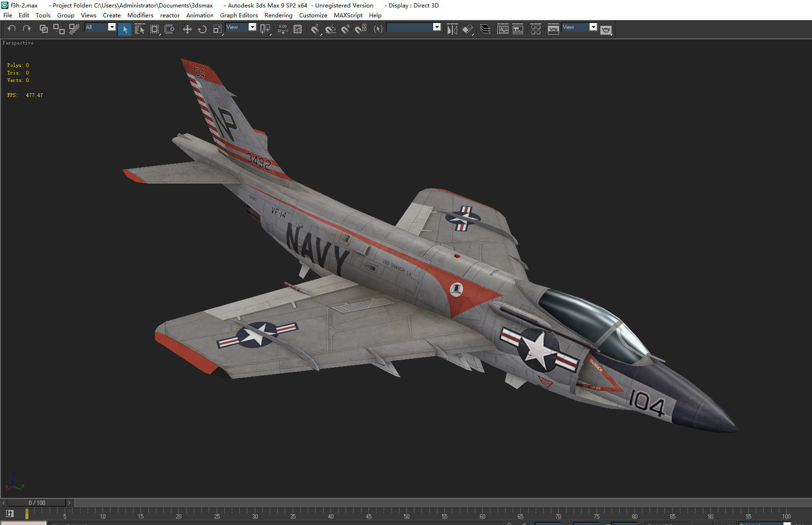Open the Schematic View icon

click(518, 29)
